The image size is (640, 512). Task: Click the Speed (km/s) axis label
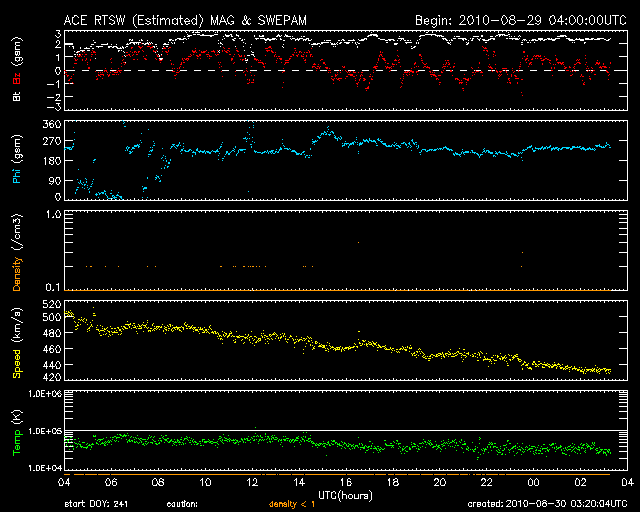pos(17,344)
